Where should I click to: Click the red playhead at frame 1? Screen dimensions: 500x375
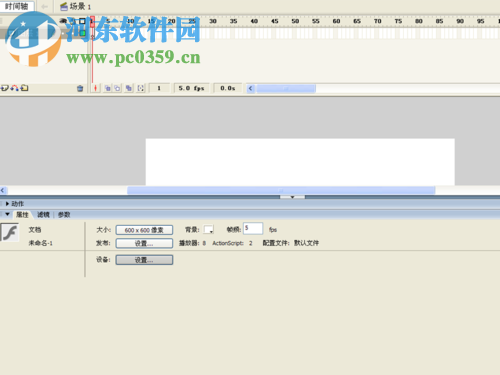point(92,22)
